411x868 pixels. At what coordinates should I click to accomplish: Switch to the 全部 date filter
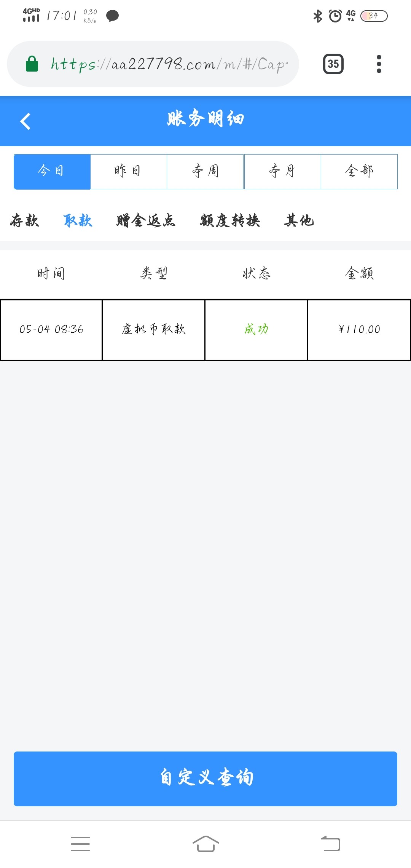point(359,172)
